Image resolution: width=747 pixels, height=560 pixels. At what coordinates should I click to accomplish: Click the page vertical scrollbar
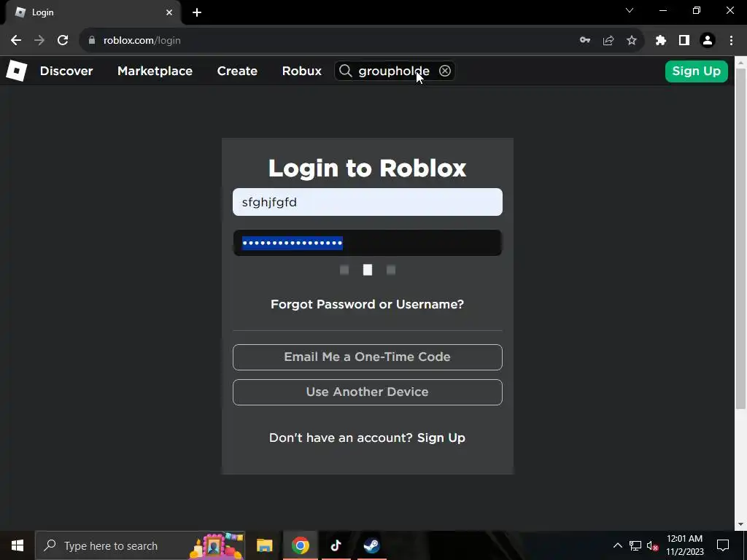click(x=740, y=238)
